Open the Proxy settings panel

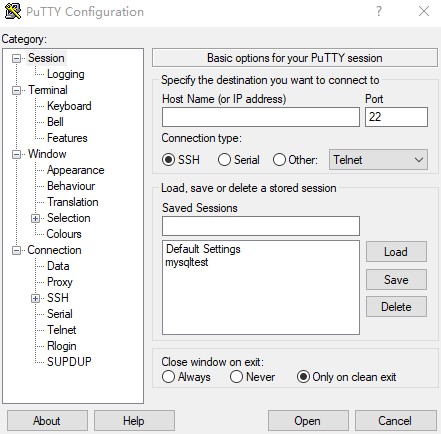click(60, 282)
